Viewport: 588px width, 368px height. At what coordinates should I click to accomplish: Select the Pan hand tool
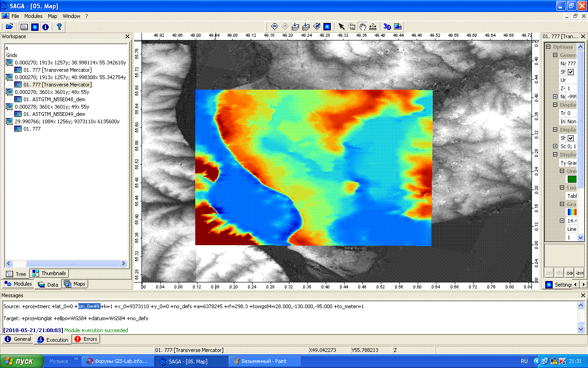point(362,27)
